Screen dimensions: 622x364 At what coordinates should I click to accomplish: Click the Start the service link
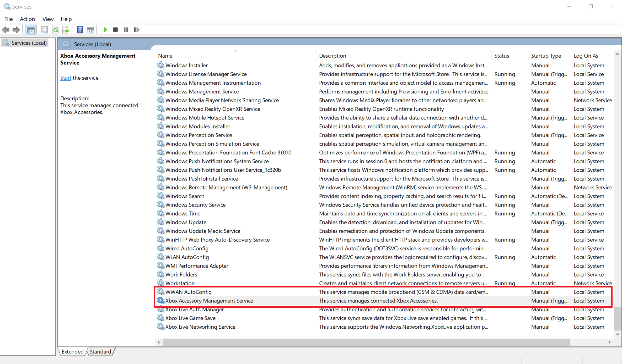(66, 78)
